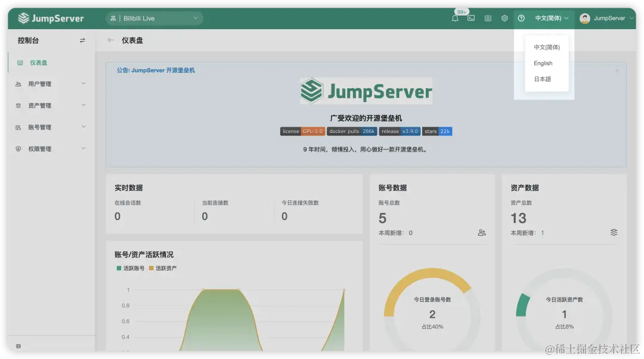This screenshot has width=644, height=359.
Task: Click 占比40% text in account gauge
Action: pos(432,327)
